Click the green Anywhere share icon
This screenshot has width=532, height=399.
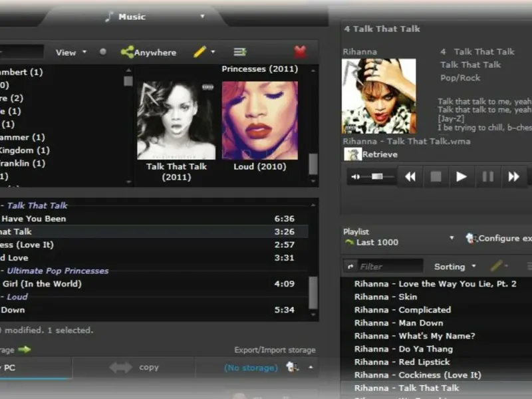point(127,52)
